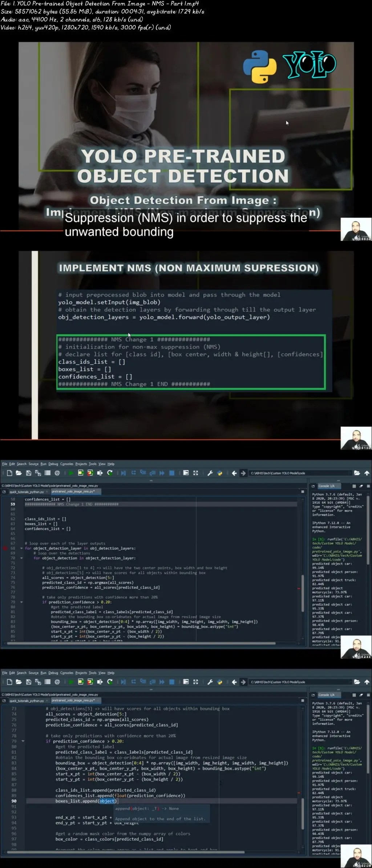The height and width of the screenshot is (868, 372).
Task: Click New file icon in lower Spyder frame
Action: (9, 682)
